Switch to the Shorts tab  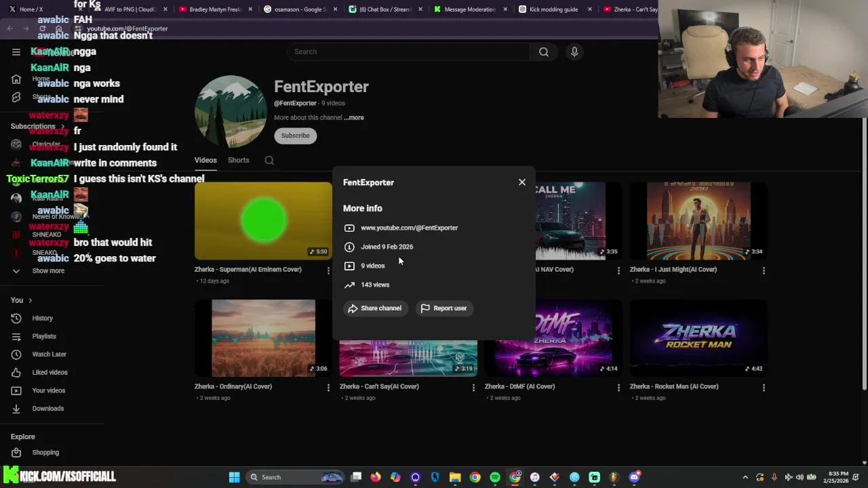coord(238,161)
